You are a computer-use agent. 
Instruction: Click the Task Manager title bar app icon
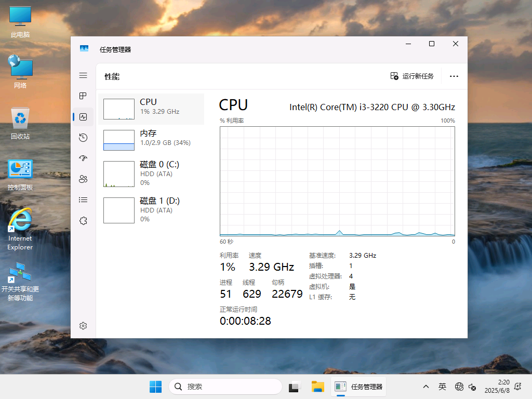click(x=84, y=48)
